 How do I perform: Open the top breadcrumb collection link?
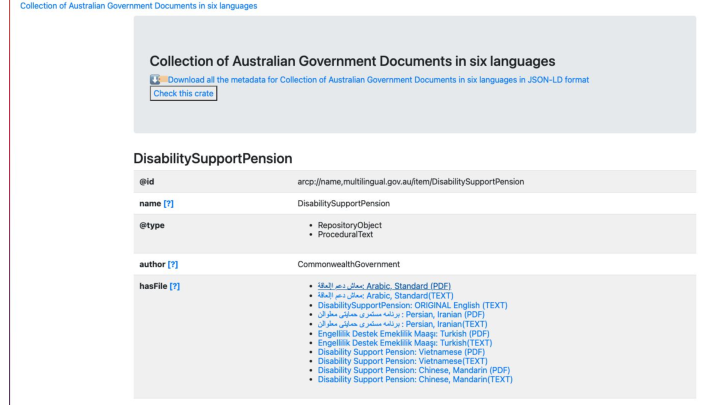pyautogui.click(x=129, y=6)
